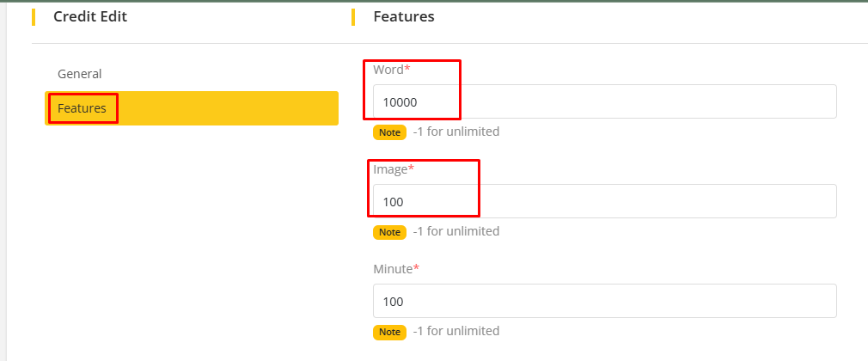Click the Credit Edit panel heading

click(90, 16)
